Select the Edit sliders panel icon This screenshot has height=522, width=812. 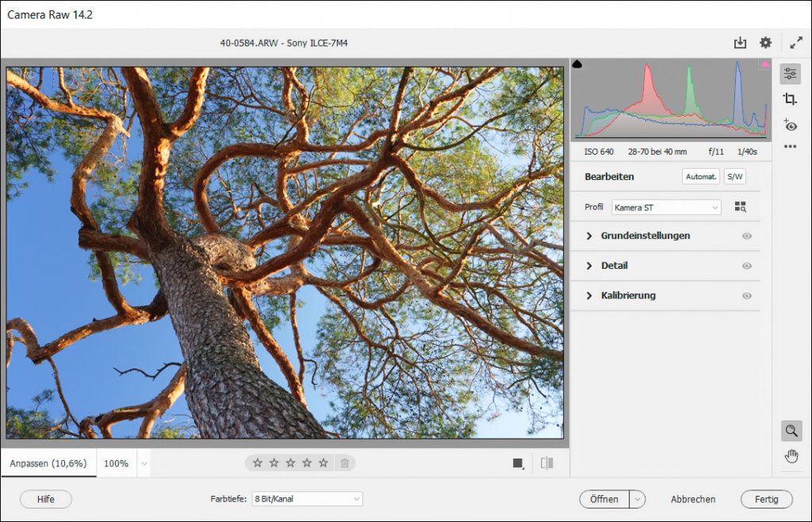[x=790, y=74]
